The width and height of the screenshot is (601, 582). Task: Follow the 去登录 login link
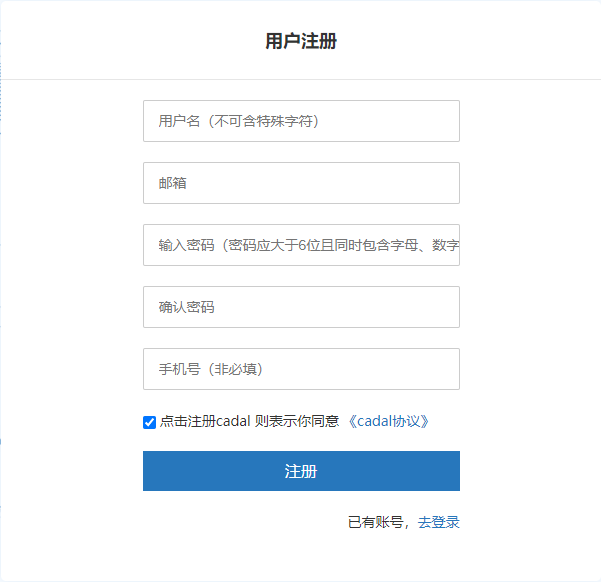tap(439, 522)
